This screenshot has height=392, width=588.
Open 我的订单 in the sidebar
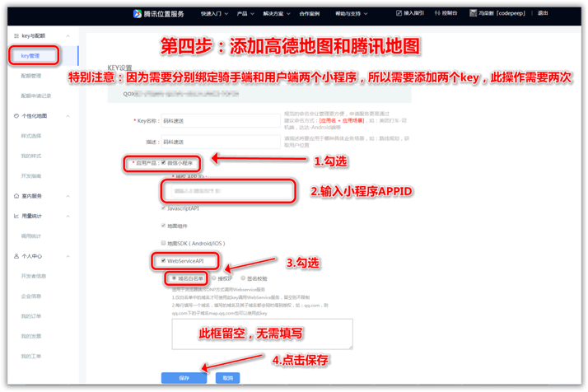pos(31,316)
